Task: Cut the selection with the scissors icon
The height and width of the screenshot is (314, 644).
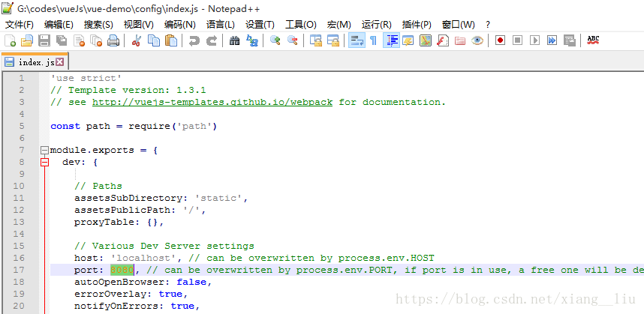Action: (x=137, y=40)
